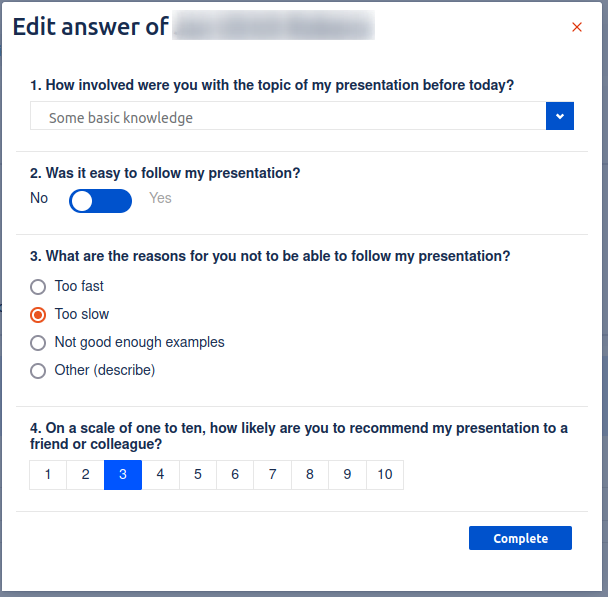Choose 'Not good enough examples' radio

pyautogui.click(x=38, y=342)
